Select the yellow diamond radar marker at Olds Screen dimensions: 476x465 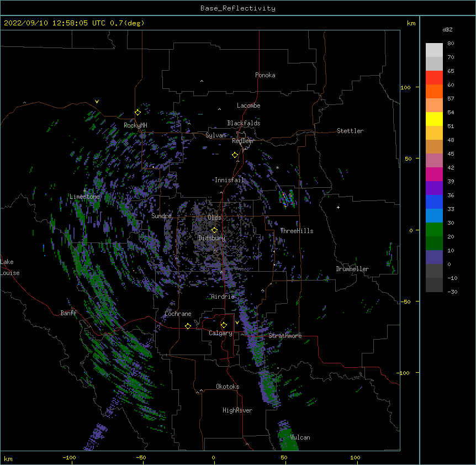214,230
